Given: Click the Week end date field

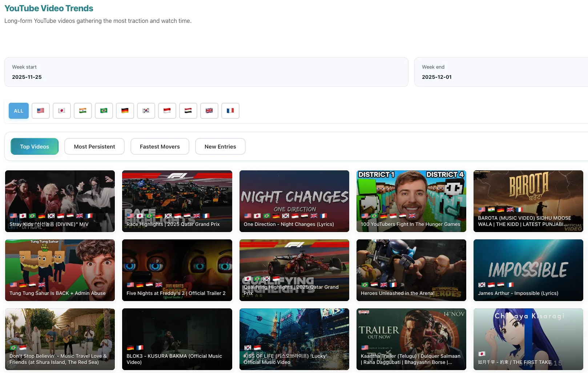Looking at the screenshot, I should pos(501,72).
